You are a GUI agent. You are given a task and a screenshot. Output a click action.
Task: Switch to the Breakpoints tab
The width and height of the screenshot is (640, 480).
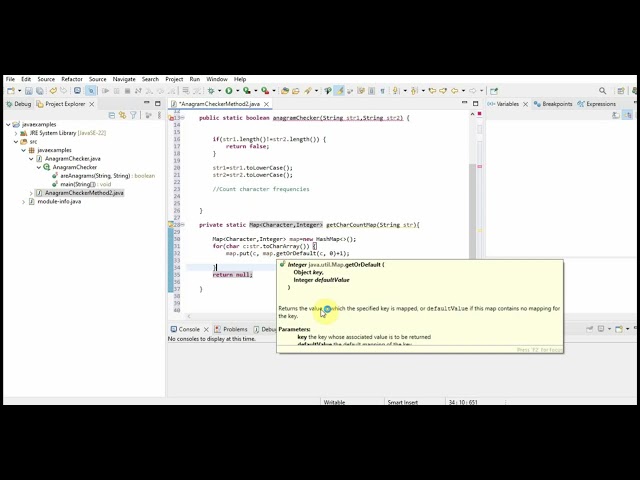click(x=553, y=104)
